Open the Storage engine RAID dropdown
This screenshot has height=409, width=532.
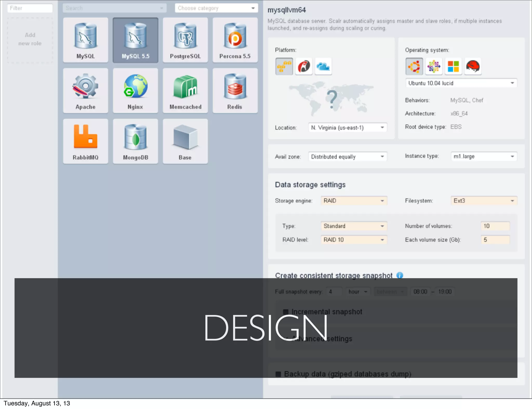pyautogui.click(x=354, y=201)
